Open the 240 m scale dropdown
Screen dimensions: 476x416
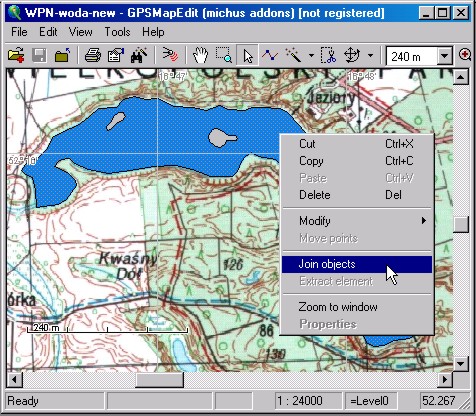point(444,56)
